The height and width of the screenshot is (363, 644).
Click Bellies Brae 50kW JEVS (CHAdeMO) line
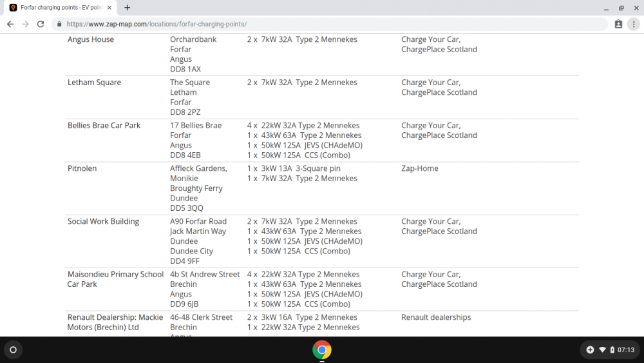point(305,146)
